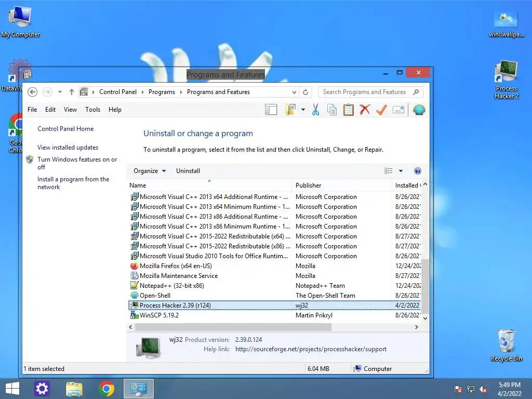Sort by the Publisher column header

342,185
